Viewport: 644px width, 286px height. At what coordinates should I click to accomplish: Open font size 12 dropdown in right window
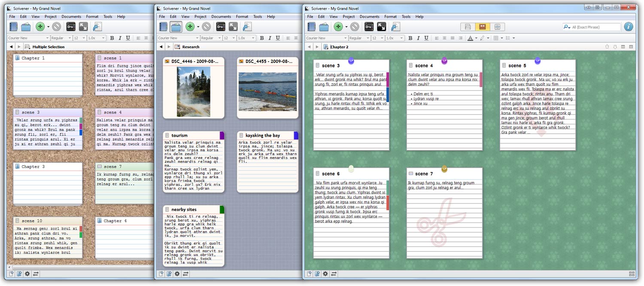(377, 38)
